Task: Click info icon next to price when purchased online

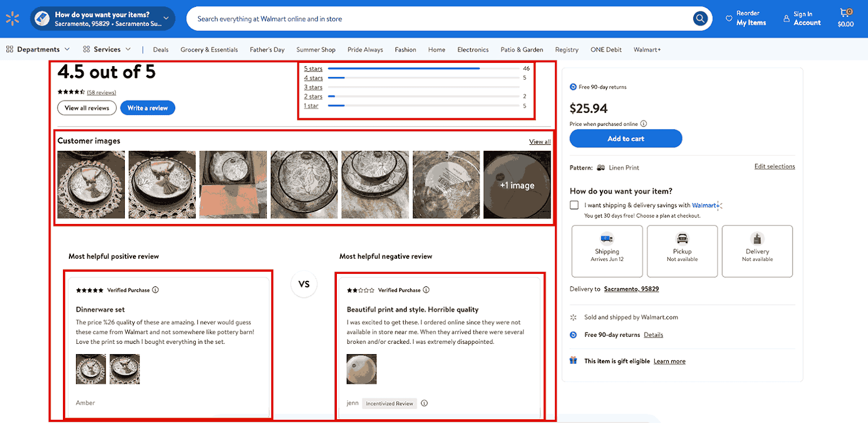Action: pyautogui.click(x=643, y=124)
